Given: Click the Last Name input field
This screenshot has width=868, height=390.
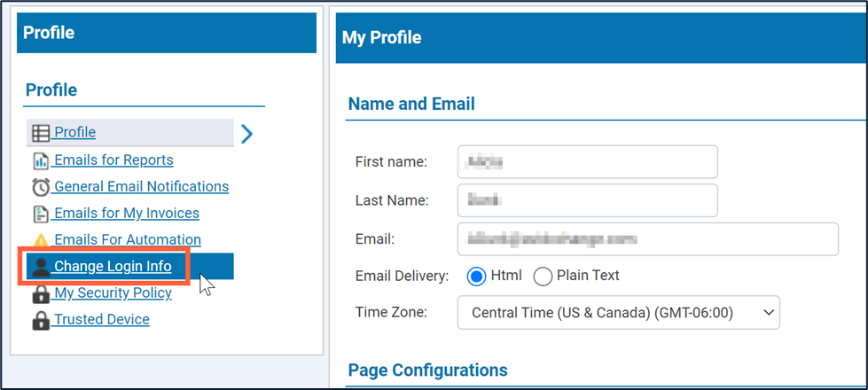Looking at the screenshot, I should click(587, 200).
